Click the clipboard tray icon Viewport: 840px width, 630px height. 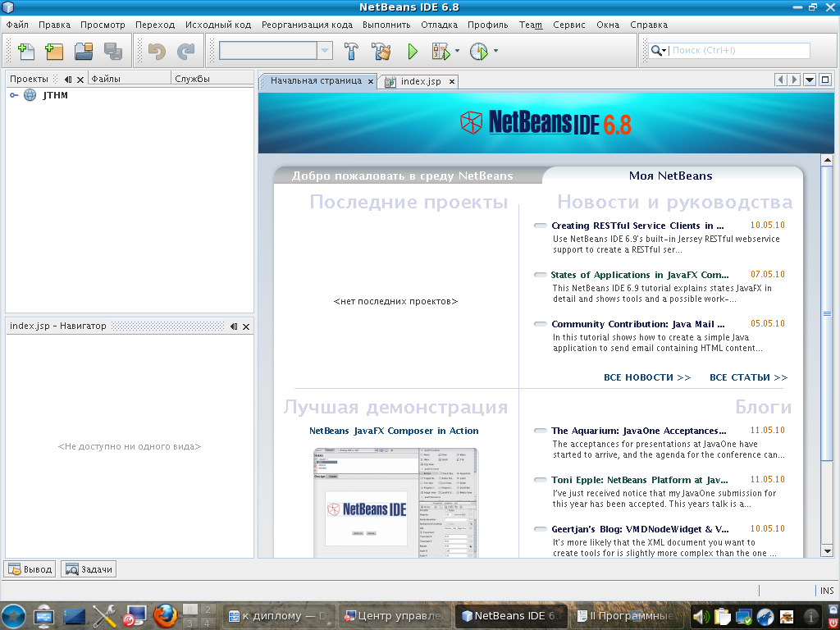tap(722, 617)
